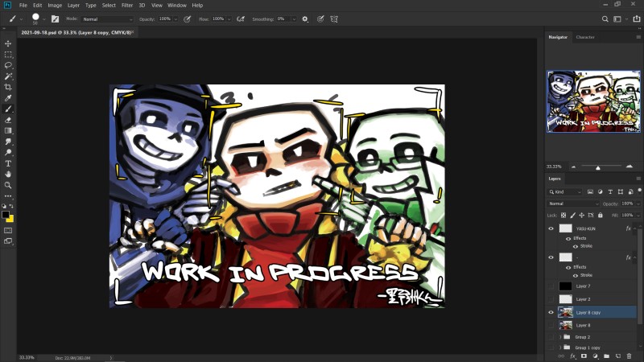Switch to Character panel tab
Screen dimensions: 644x362
click(x=585, y=37)
